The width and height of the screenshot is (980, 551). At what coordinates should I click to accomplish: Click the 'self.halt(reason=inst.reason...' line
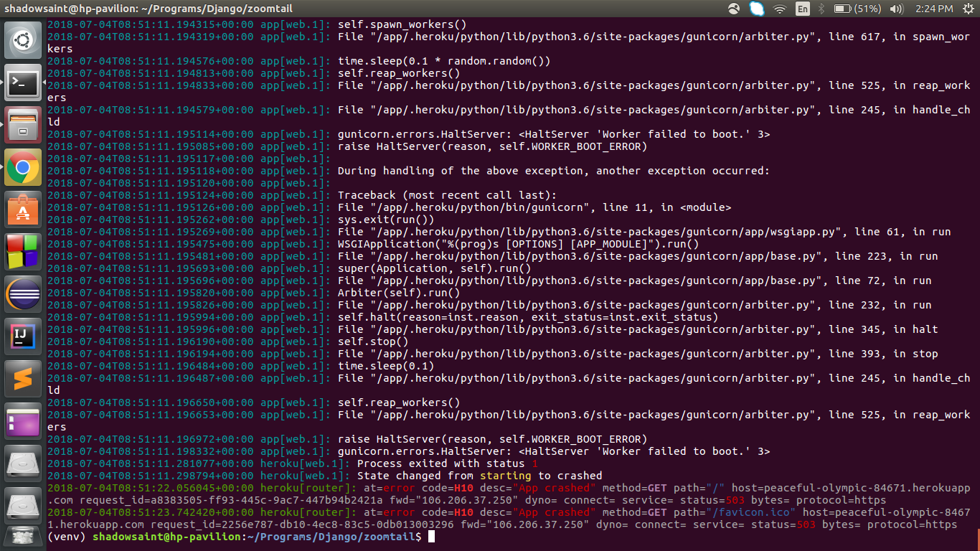click(528, 317)
